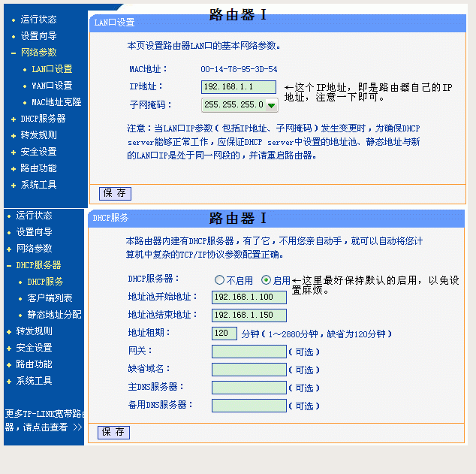The height and width of the screenshot is (474, 476).
Task: Click 保存 button on the DHCP服务 page
Action: tap(113, 433)
